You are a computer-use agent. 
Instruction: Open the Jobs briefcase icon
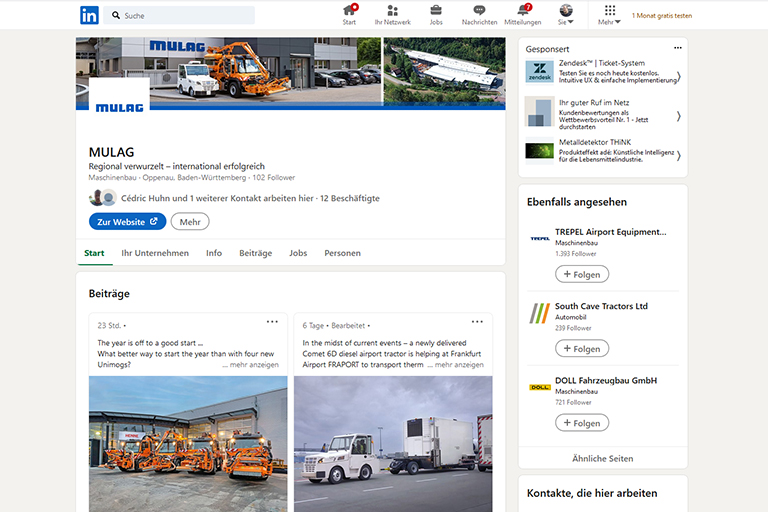436,15
